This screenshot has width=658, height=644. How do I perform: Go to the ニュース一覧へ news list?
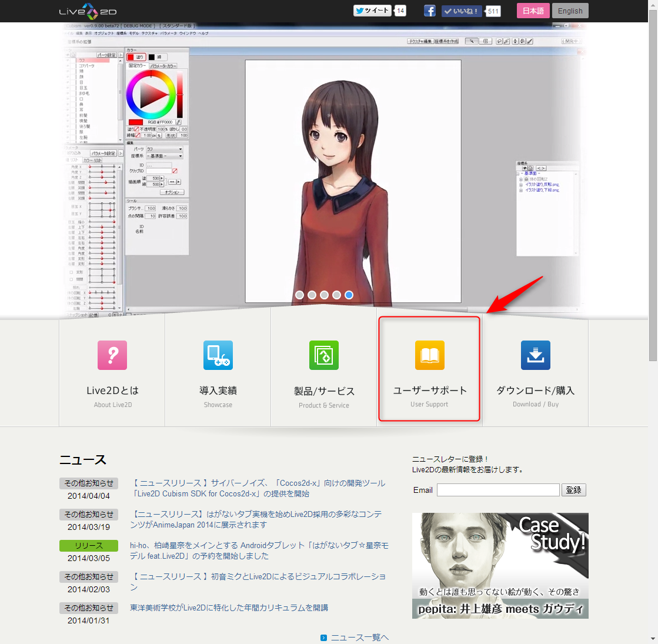click(x=360, y=638)
